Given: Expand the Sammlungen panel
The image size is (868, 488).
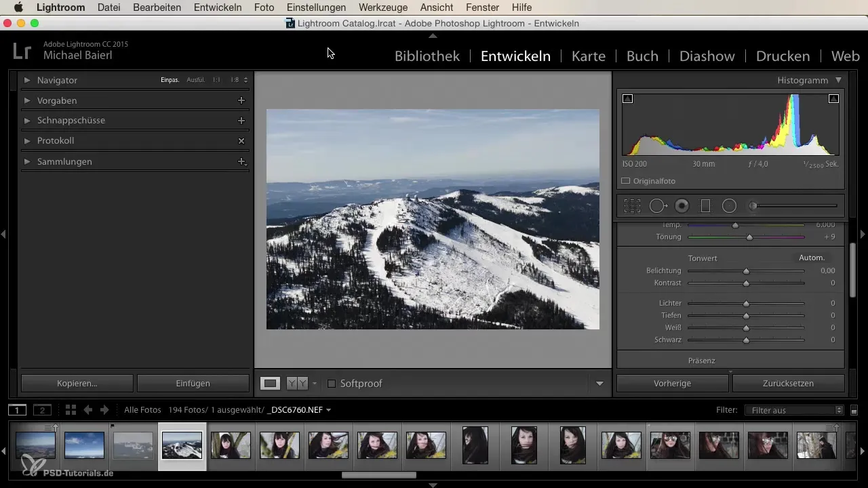Looking at the screenshot, I should [x=27, y=162].
